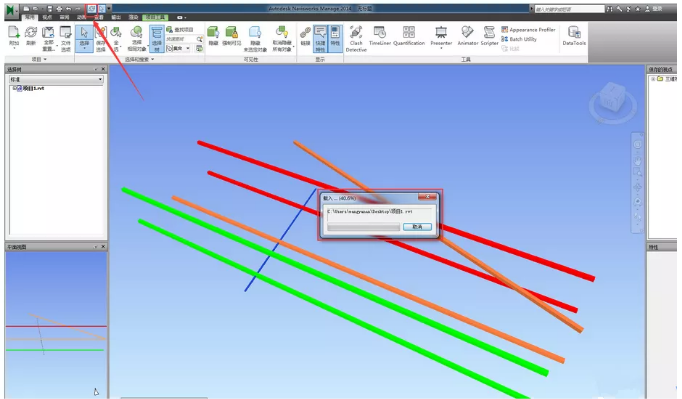This screenshot has width=682, height=399.
Task: Open the TimeLiner tool
Action: [x=380, y=36]
